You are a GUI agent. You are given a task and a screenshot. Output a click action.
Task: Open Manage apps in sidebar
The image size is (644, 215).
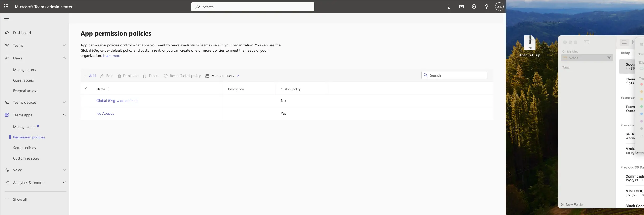click(x=24, y=127)
